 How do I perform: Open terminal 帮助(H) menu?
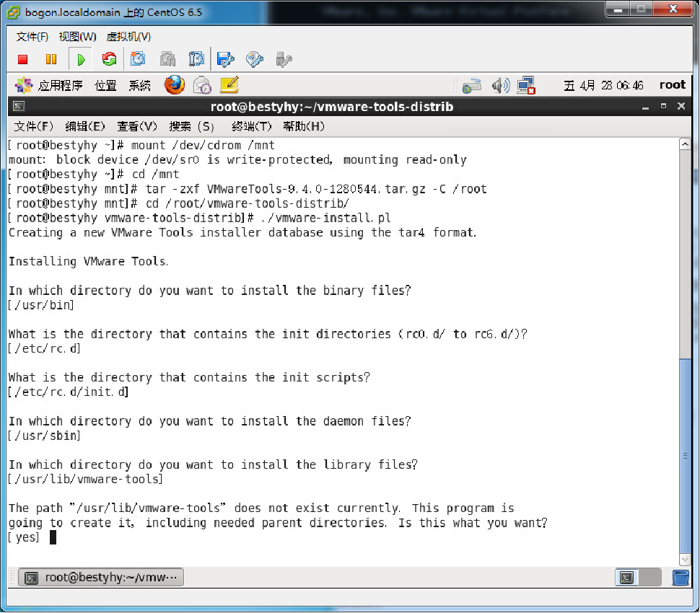click(x=304, y=127)
